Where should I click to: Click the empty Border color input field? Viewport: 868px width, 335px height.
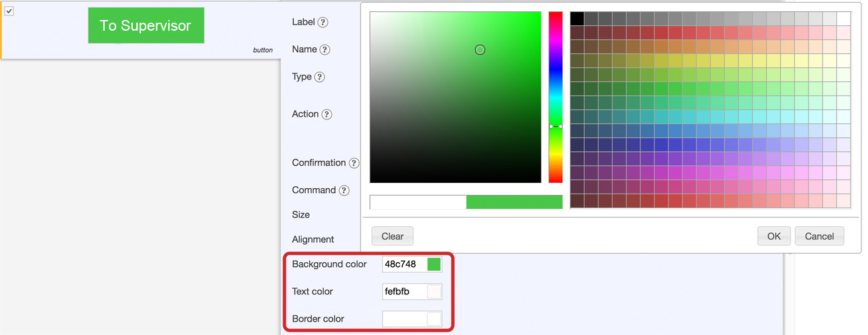404,319
